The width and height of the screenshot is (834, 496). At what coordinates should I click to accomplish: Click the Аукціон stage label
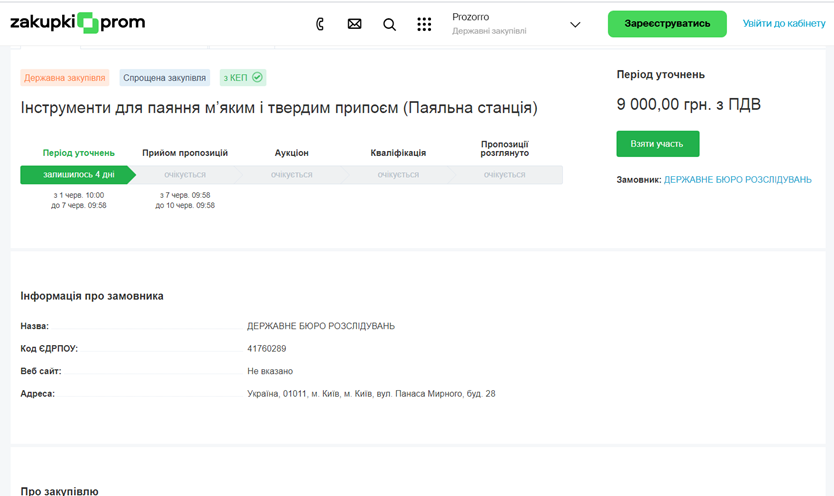291,153
